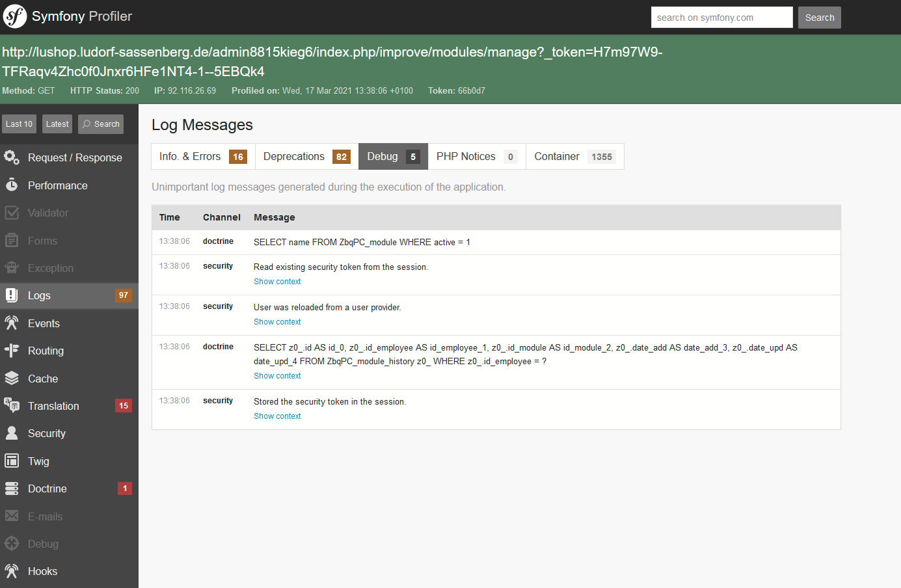Click IP address 92.116.26.69

click(192, 90)
